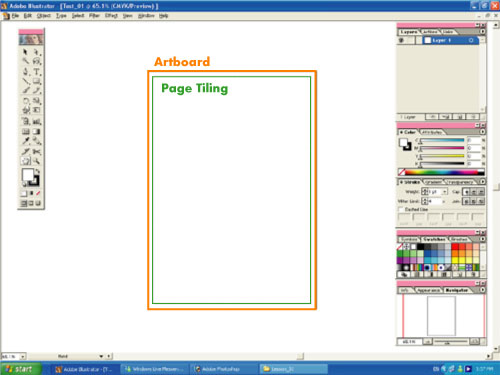This screenshot has width=500, height=375.
Task: Open Adobe Photoshop from the taskbar
Action: coord(220,369)
